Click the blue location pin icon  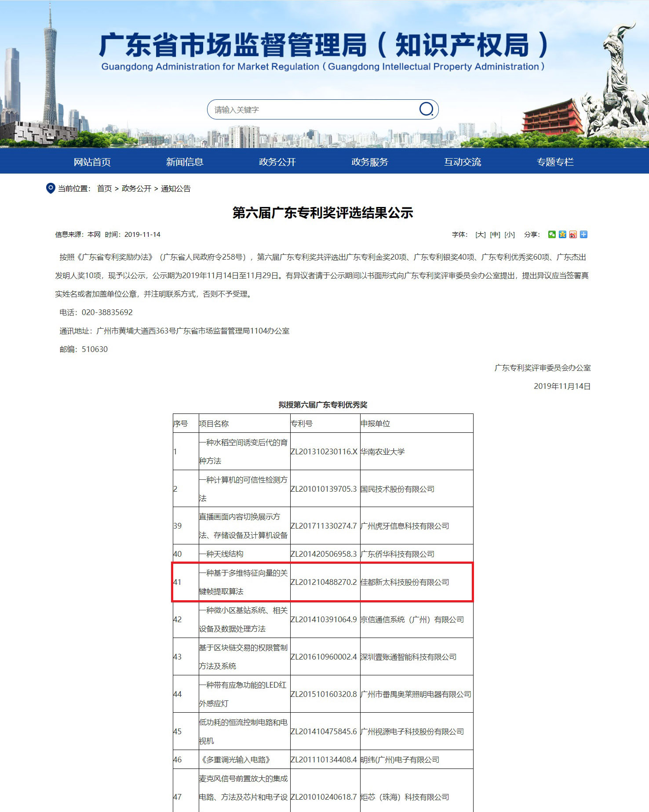[x=51, y=188]
